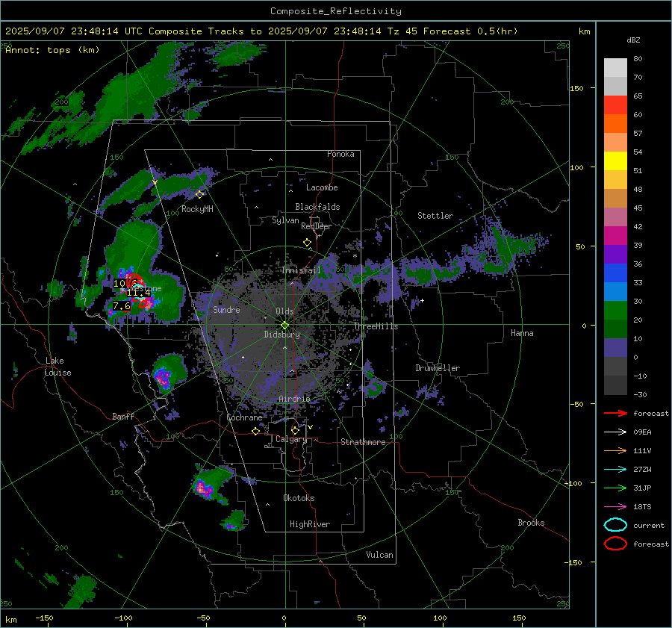
Task: Select the red 65-60 dBZ color swatch
Action: coord(615,105)
